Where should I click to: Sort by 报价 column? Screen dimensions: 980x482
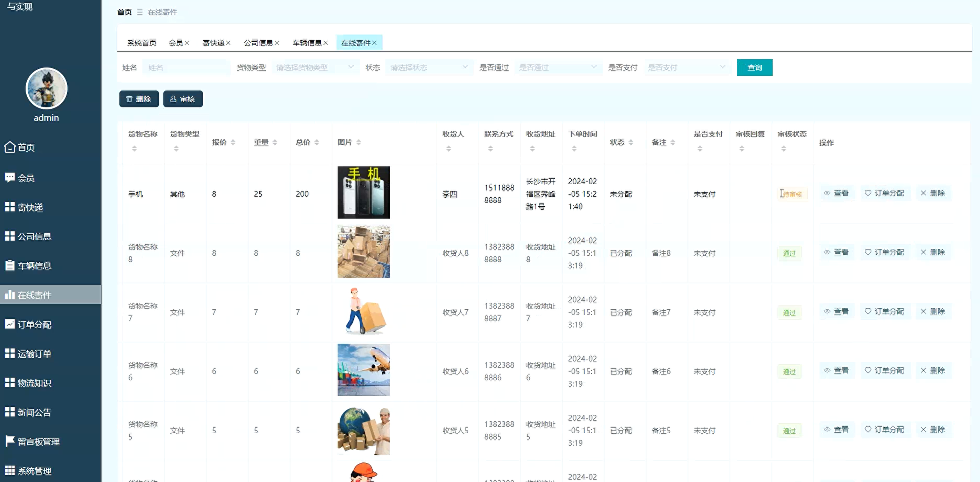(x=233, y=142)
